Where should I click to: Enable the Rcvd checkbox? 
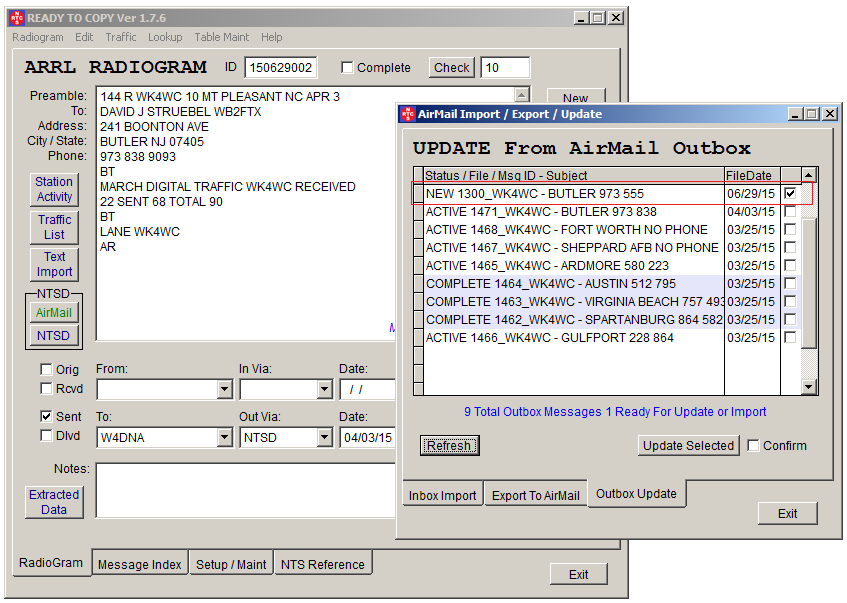coord(46,388)
